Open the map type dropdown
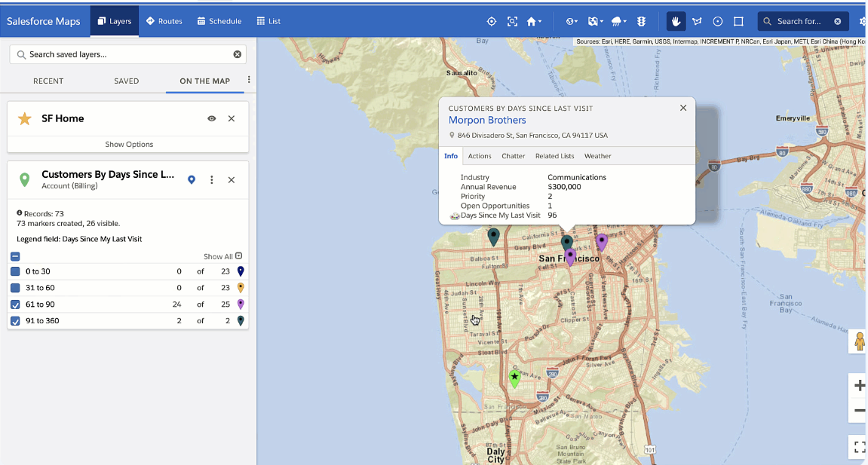This screenshot has width=868, height=465. 595,21
